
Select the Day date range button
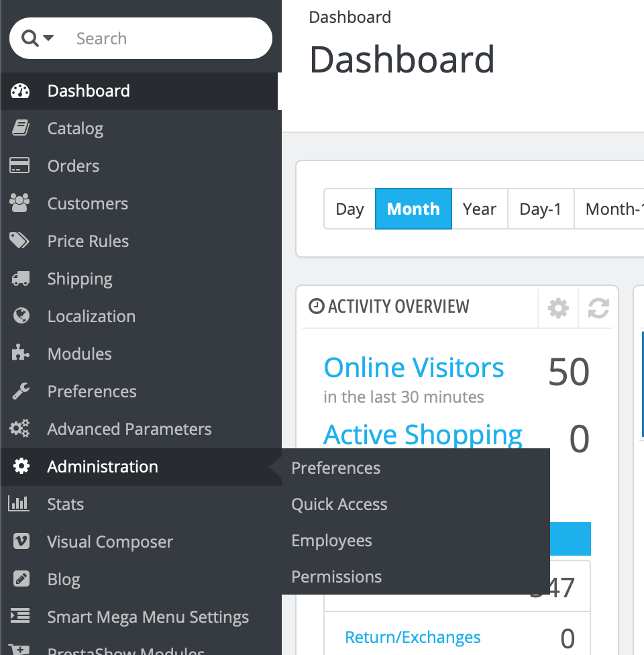coord(350,209)
